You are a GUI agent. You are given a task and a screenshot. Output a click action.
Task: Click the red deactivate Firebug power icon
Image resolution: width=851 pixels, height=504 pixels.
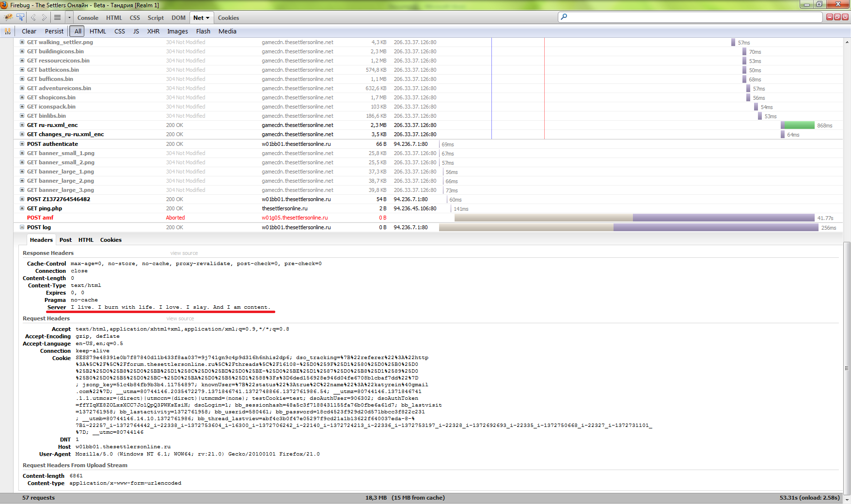coord(845,17)
